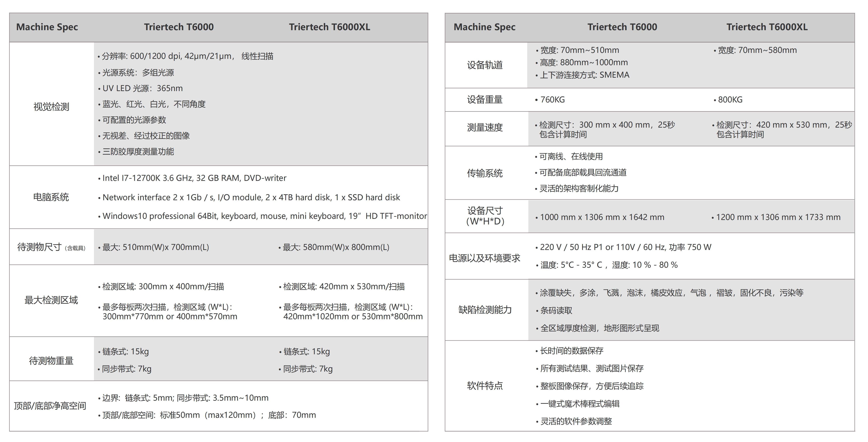Select the 视觉检测 row label
The height and width of the screenshot is (442, 868).
(x=51, y=107)
